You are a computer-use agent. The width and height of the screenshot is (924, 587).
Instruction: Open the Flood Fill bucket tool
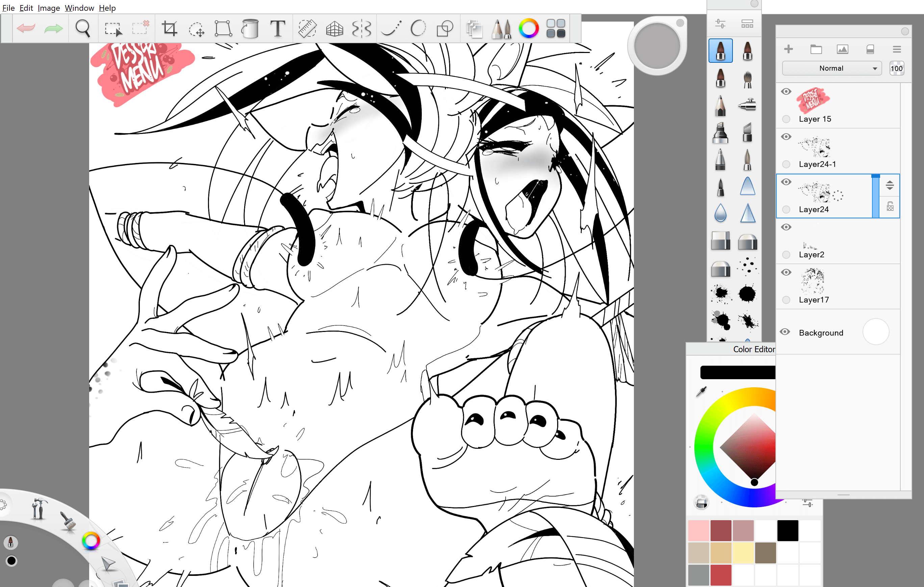[x=250, y=29]
